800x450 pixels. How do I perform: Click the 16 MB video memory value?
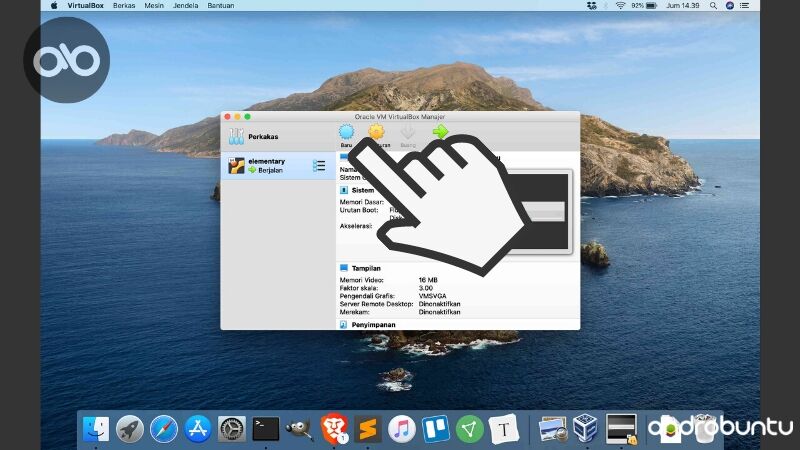point(428,280)
